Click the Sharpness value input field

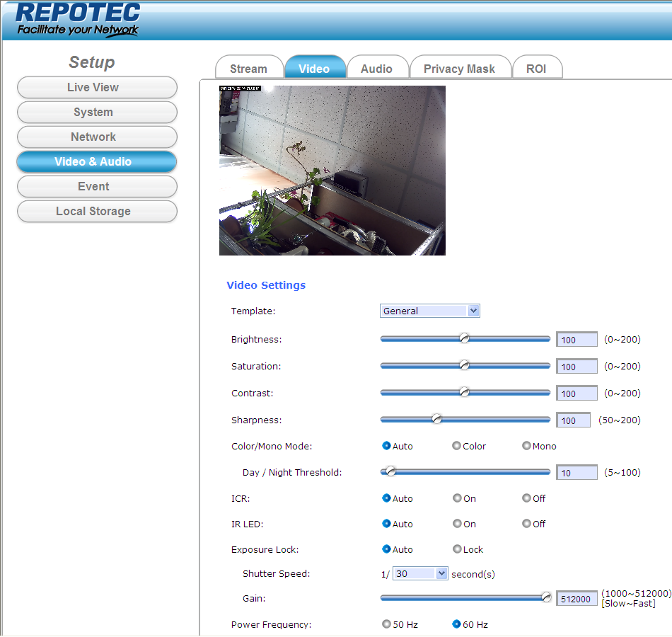(x=573, y=420)
